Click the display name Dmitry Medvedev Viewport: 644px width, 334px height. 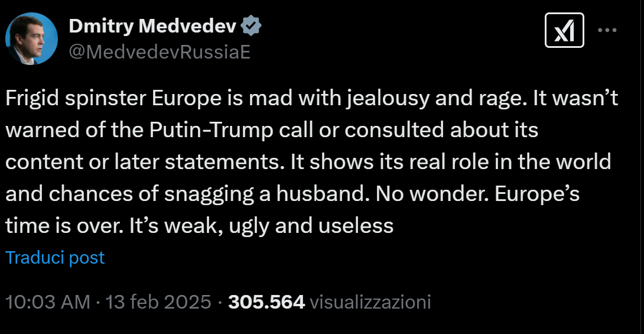click(x=153, y=26)
